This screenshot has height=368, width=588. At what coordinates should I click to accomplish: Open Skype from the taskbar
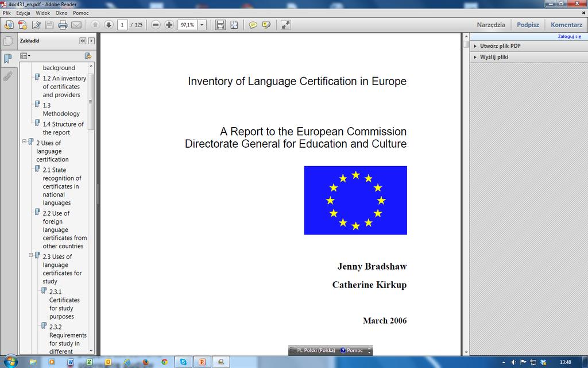[x=183, y=362]
